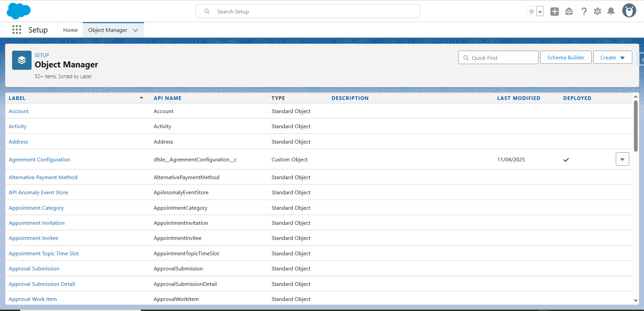Open the Setup gear icon

tap(597, 12)
